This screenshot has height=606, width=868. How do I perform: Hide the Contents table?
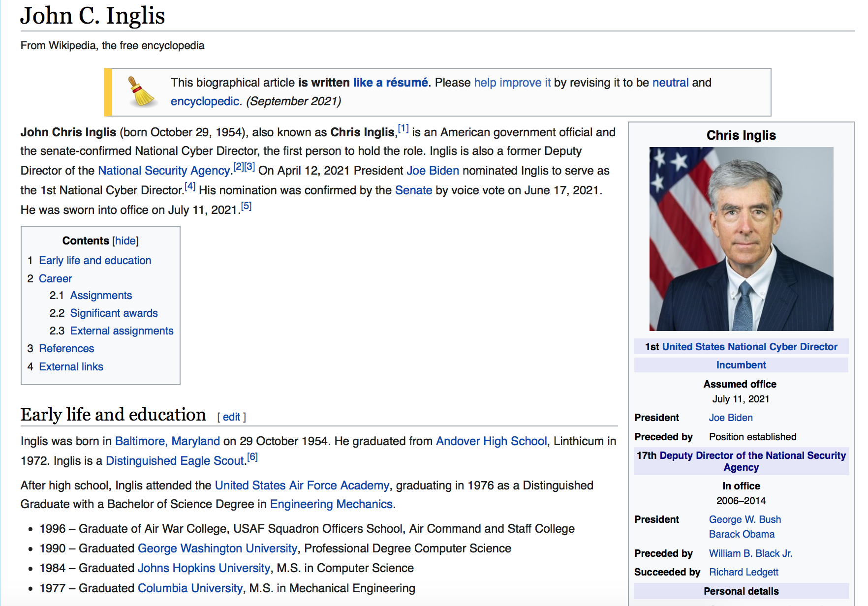click(x=125, y=241)
